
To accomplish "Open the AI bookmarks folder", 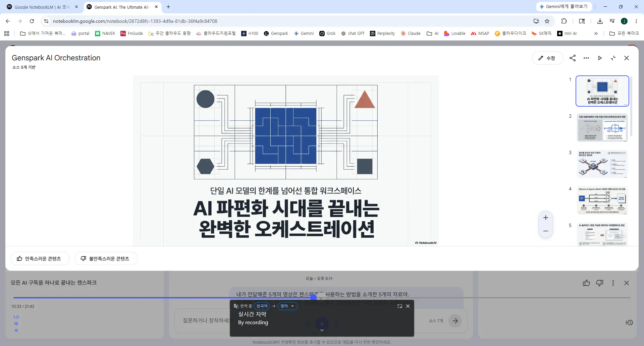I will 433,34.
